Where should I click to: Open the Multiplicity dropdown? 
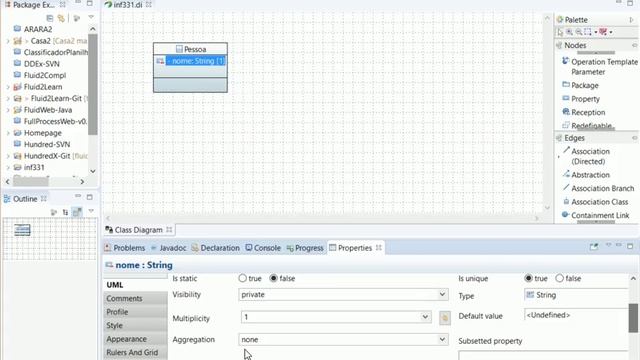(425, 317)
